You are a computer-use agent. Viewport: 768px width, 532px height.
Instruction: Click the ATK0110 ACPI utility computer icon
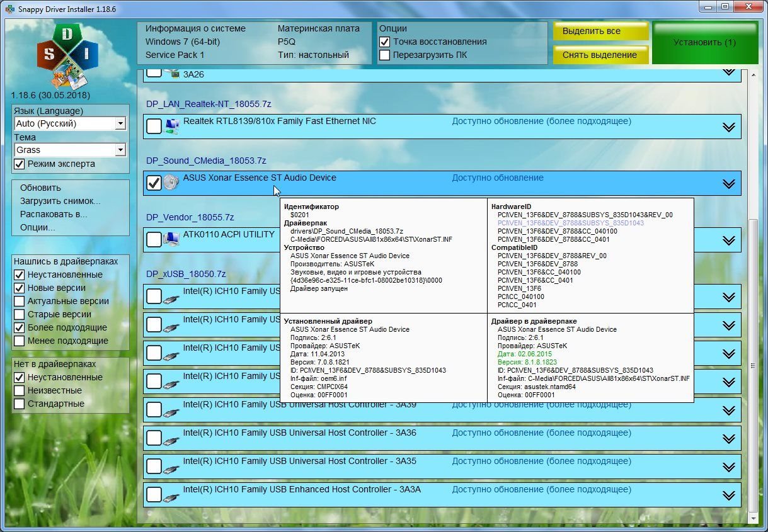(x=171, y=239)
